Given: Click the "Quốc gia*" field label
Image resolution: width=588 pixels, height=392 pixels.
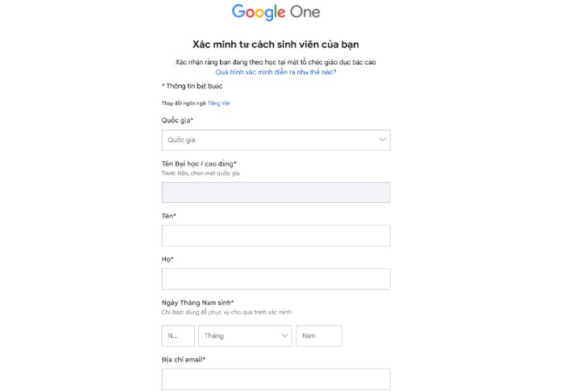Looking at the screenshot, I should pos(178,120).
